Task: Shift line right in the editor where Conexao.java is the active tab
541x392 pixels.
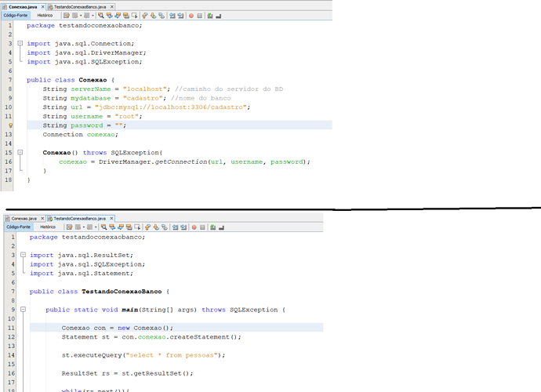Action: pyautogui.click(x=180, y=16)
